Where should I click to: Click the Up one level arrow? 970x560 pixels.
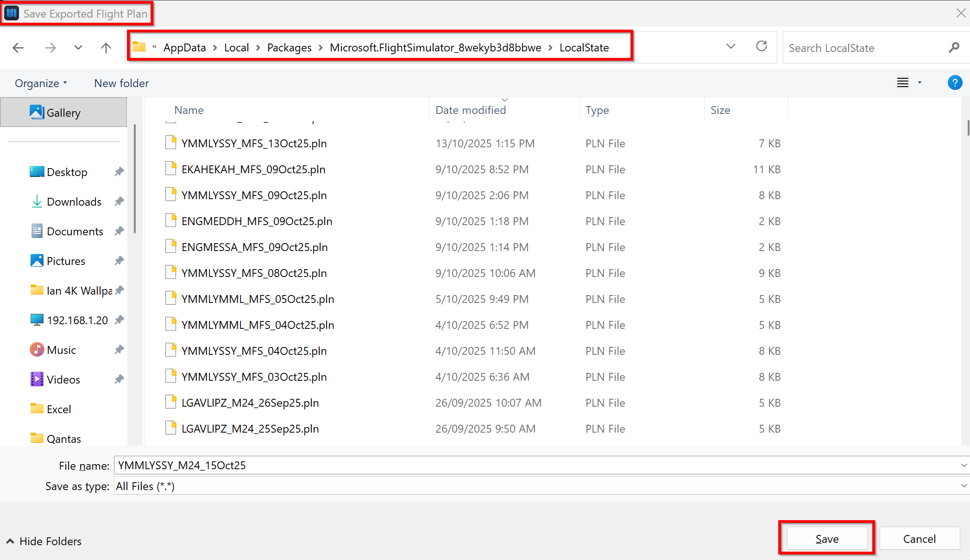tap(106, 48)
